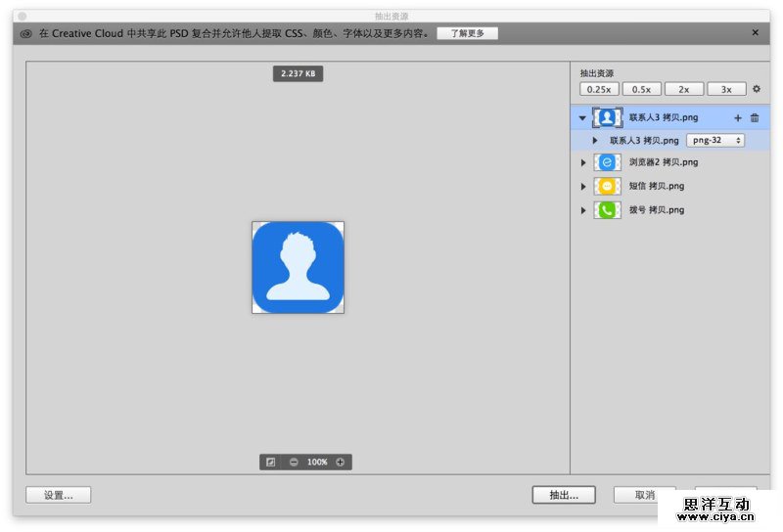
Task: Expand the 短信 拷贝.png asset
Action: (x=583, y=186)
